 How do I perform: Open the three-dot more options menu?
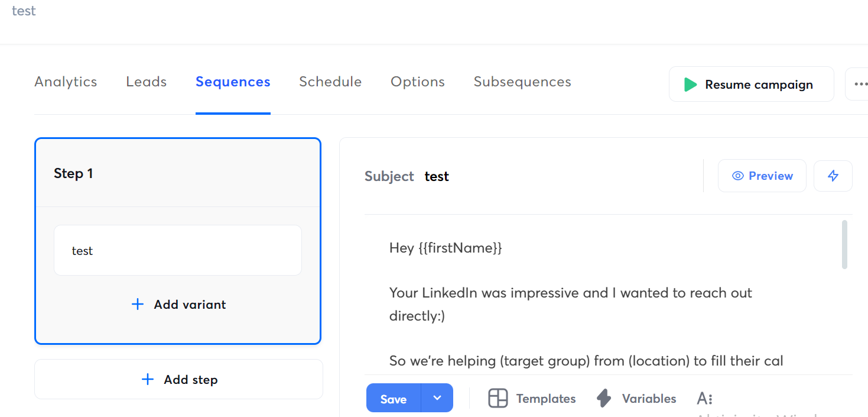pyautogui.click(x=862, y=84)
